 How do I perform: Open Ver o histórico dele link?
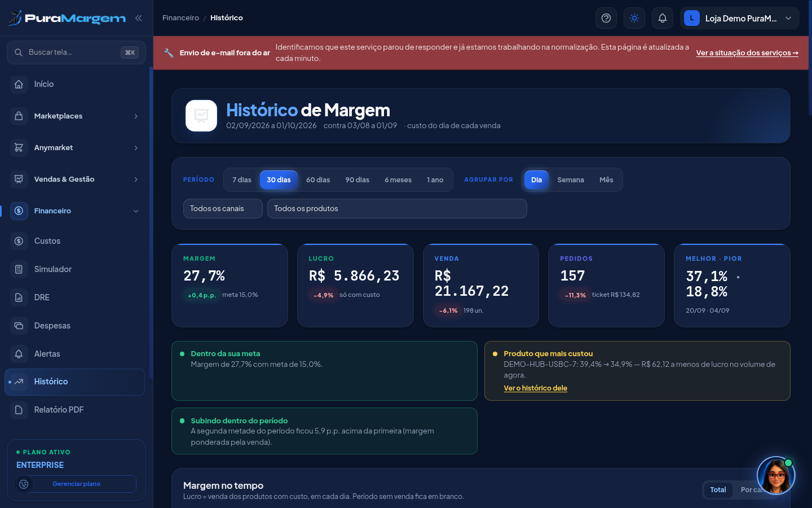[x=536, y=388]
